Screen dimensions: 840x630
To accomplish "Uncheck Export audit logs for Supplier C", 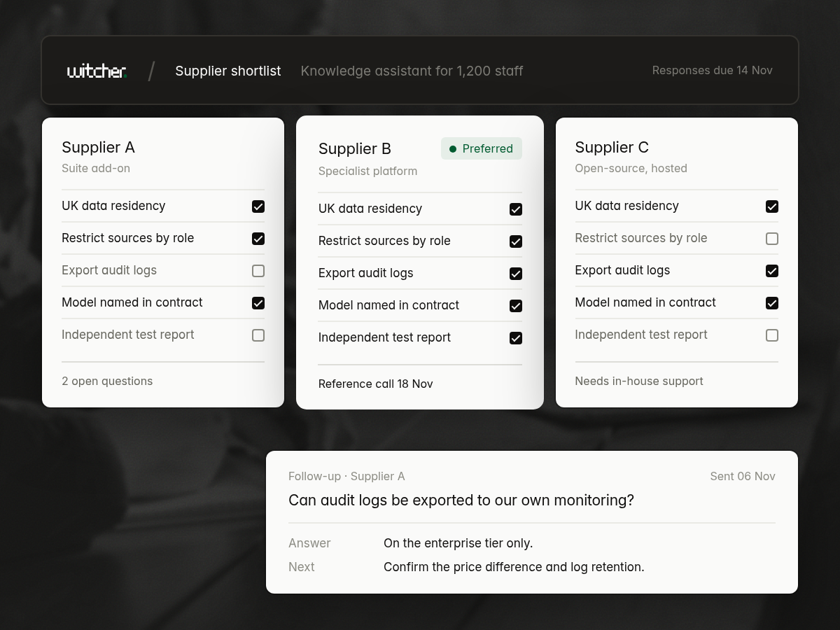I will [772, 271].
